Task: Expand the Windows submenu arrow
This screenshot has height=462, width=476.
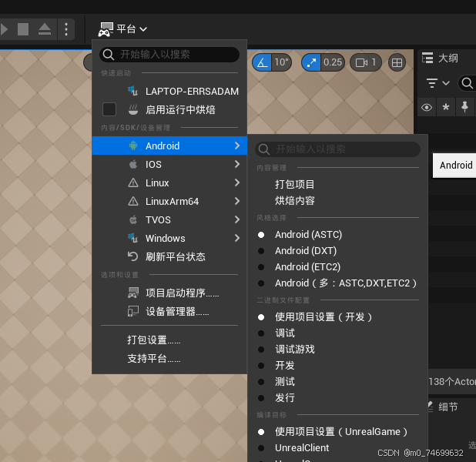Action: click(x=237, y=238)
